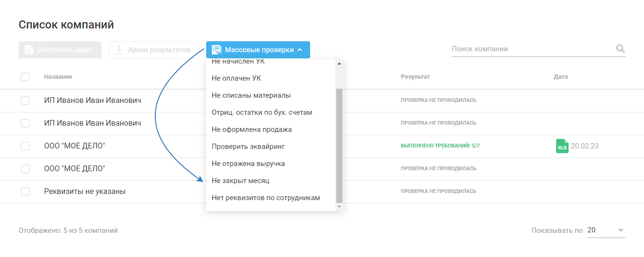
Task: Select Не оформлена продажа option
Action: 271,129
